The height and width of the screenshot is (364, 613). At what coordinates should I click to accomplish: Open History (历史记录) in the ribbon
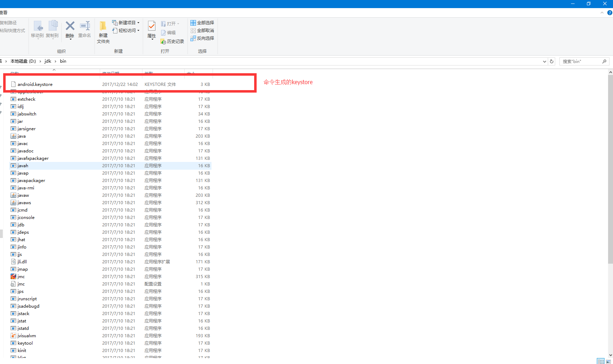click(172, 42)
